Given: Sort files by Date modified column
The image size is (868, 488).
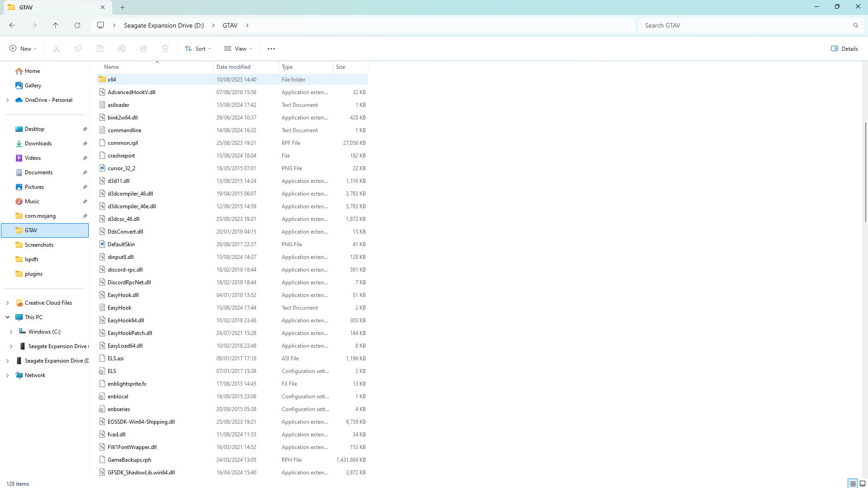Looking at the screenshot, I should tap(233, 67).
